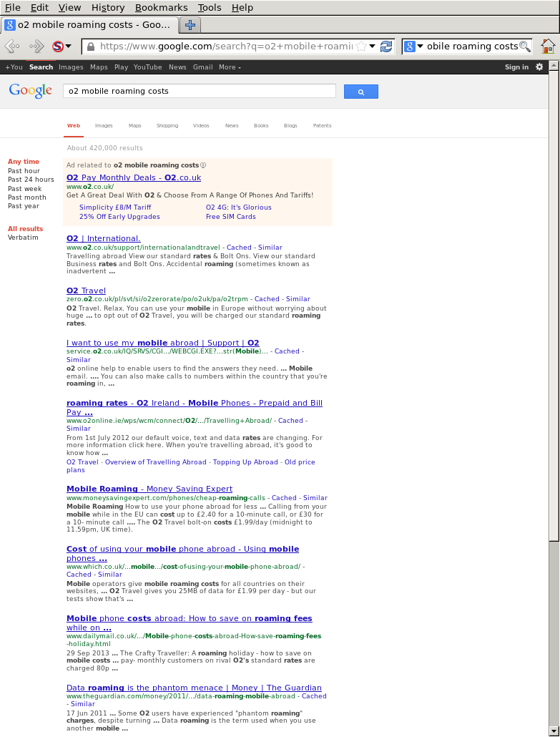Screen dimensions: 560x737
Task: Switch to the Images results tab
Action: (104, 126)
